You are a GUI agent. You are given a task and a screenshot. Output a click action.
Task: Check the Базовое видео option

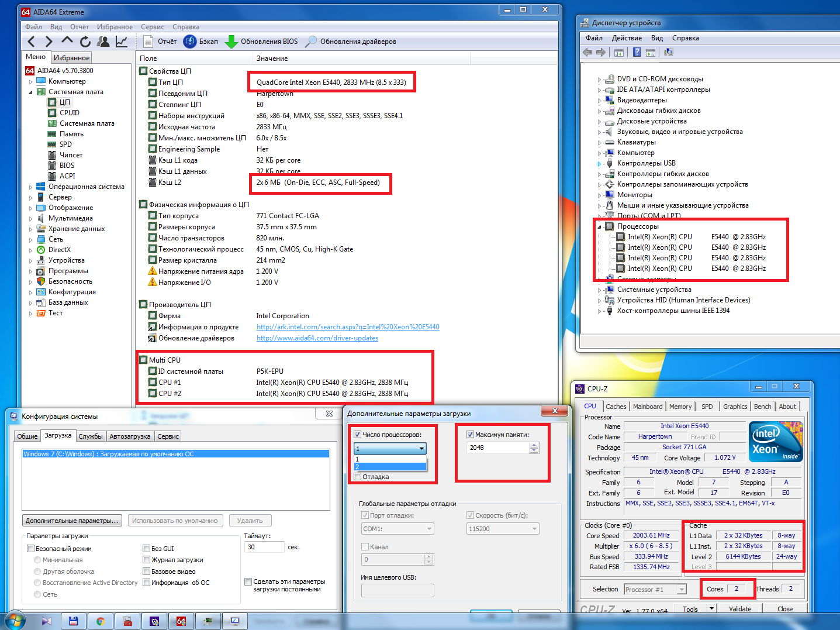pyautogui.click(x=146, y=572)
